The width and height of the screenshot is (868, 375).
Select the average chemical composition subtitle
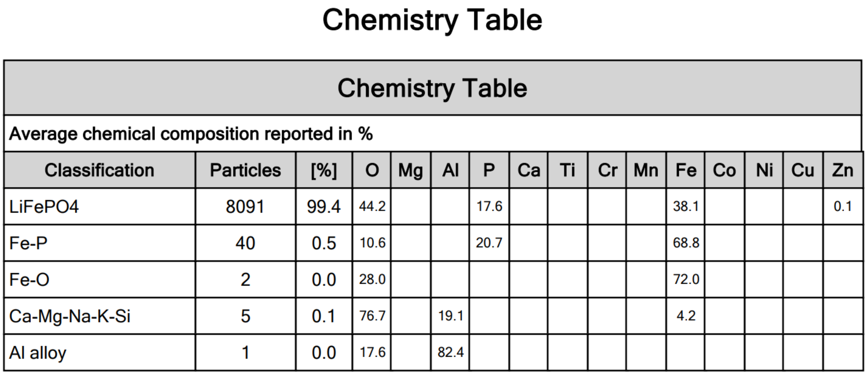coord(191,134)
